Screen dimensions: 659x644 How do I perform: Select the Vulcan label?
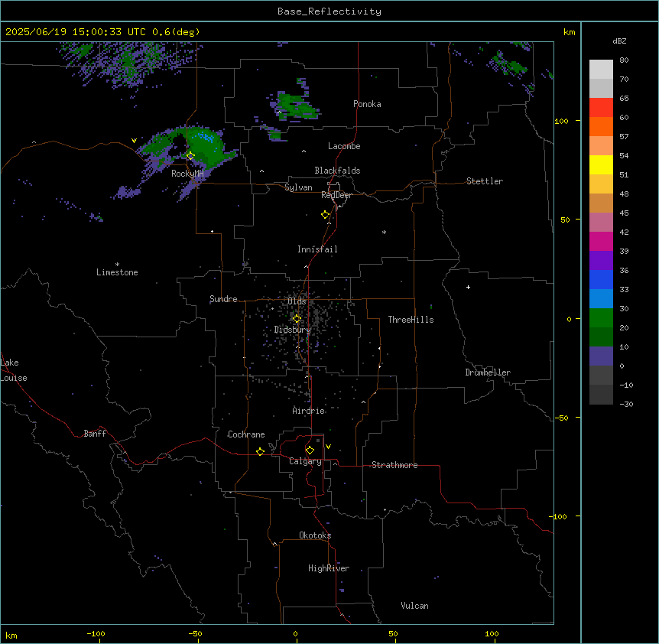415,606
